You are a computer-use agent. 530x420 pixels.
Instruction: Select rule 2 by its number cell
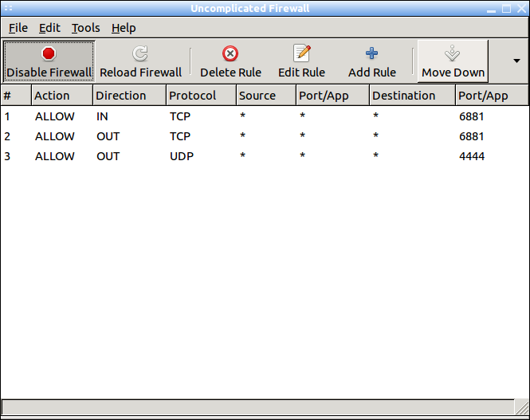(x=7, y=136)
